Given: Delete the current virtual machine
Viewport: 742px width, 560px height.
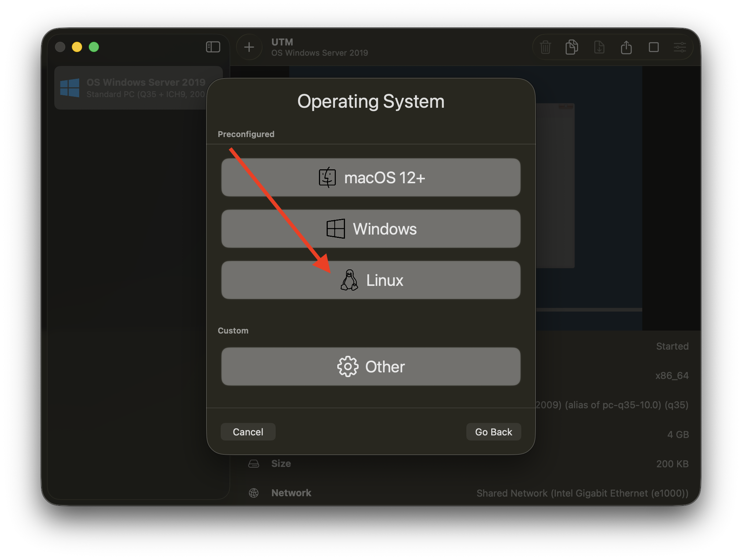Looking at the screenshot, I should pyautogui.click(x=545, y=47).
